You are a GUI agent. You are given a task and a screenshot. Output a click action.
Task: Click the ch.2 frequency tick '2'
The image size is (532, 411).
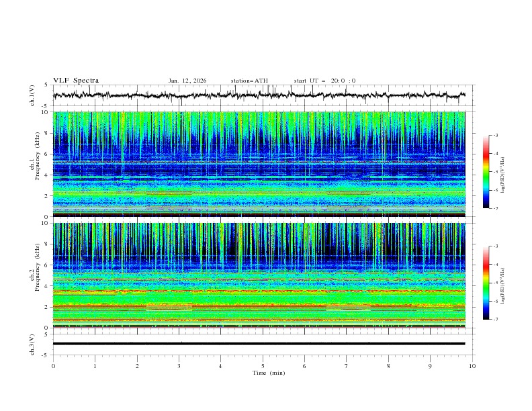47,307
